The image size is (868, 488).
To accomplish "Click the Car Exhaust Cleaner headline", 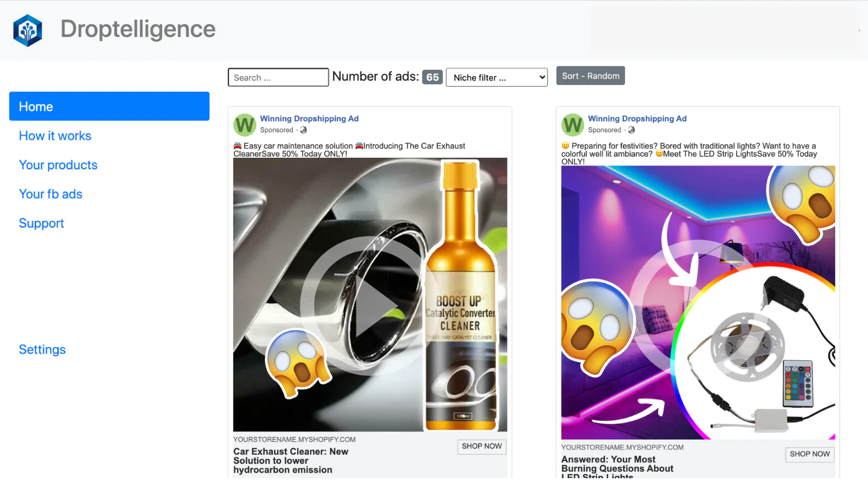I will [x=291, y=461].
